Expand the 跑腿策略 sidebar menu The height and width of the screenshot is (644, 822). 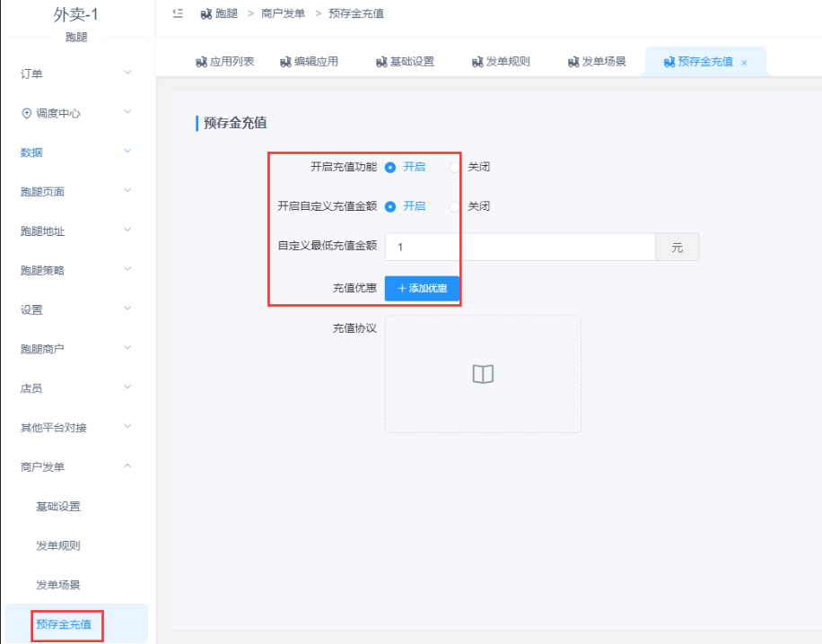point(76,270)
